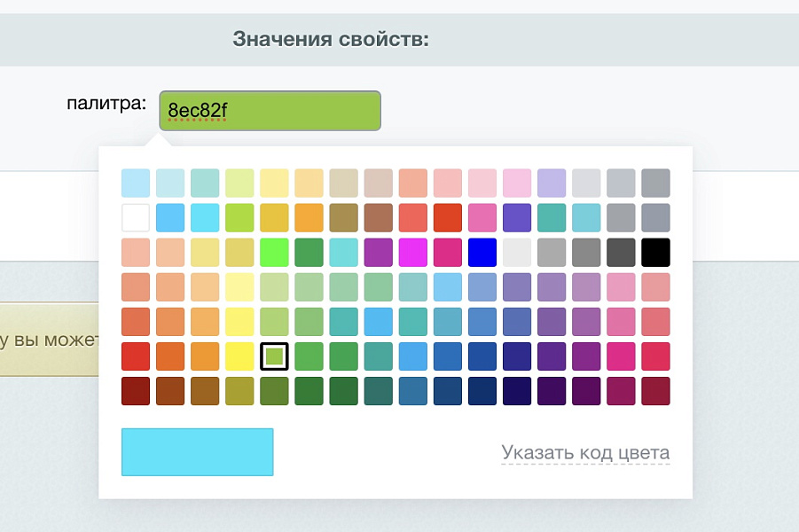The width and height of the screenshot is (799, 532).
Task: Select the light blue swatch in top-left corner
Action: coord(135,183)
